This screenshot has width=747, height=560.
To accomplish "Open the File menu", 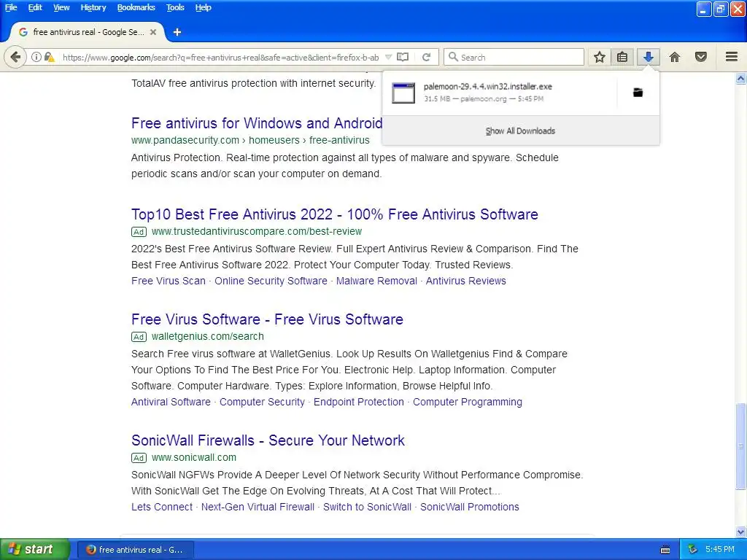I will point(11,7).
